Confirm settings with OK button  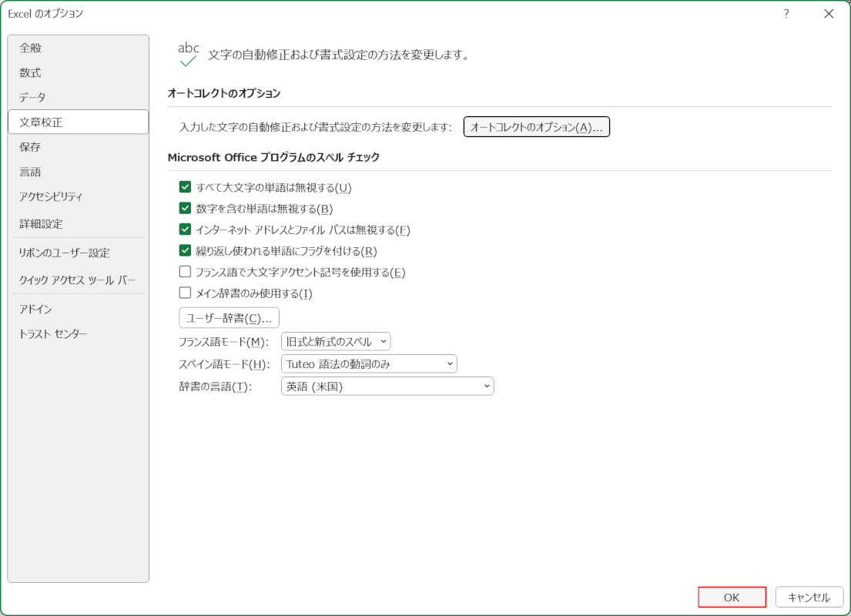click(732, 597)
